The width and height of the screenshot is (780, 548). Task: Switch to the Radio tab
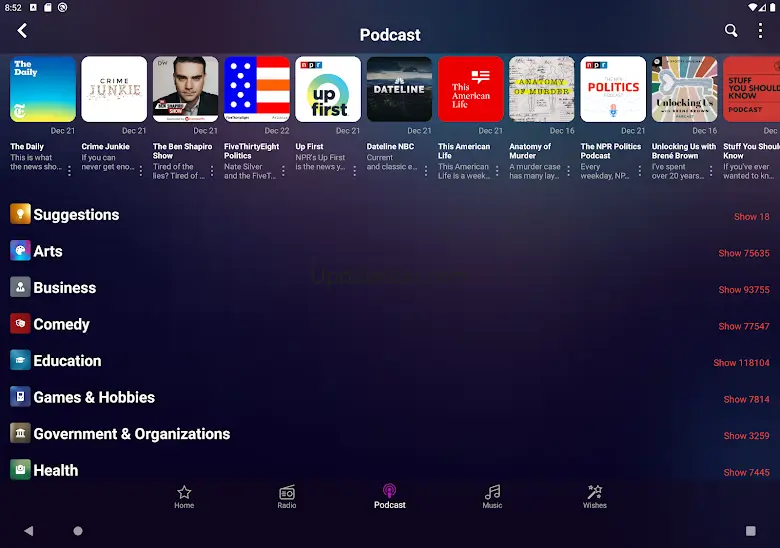point(287,497)
